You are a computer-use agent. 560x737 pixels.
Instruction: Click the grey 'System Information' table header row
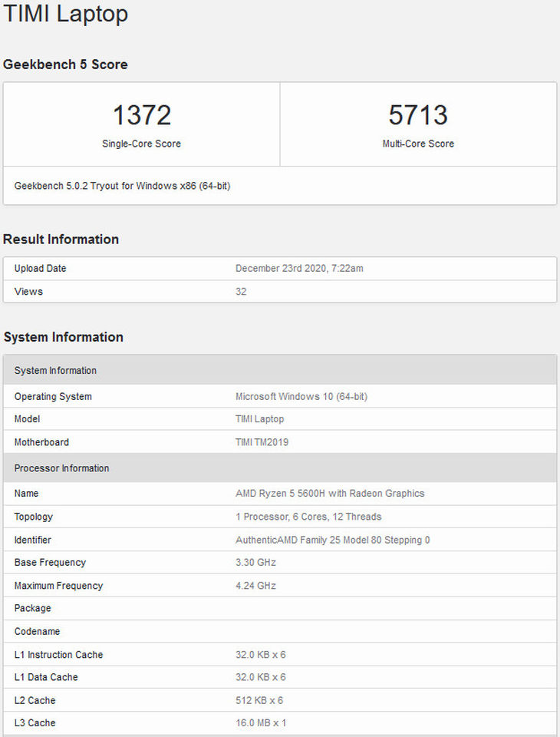click(280, 370)
